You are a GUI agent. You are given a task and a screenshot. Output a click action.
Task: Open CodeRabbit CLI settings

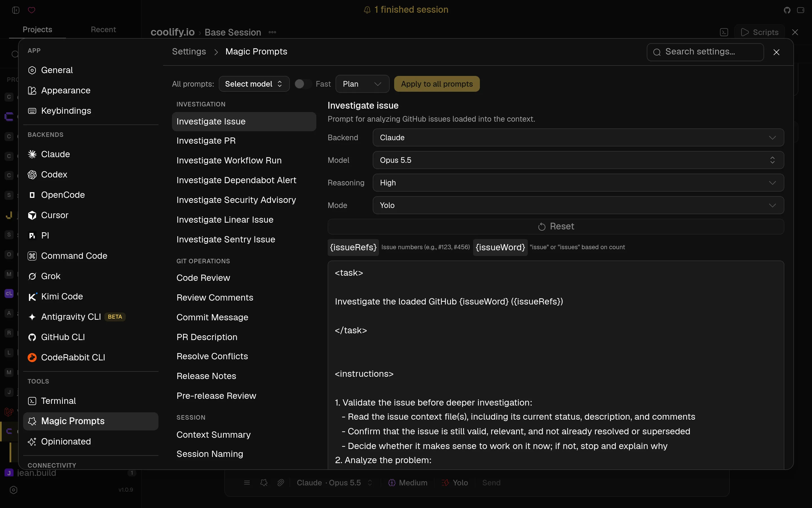[x=91, y=358]
